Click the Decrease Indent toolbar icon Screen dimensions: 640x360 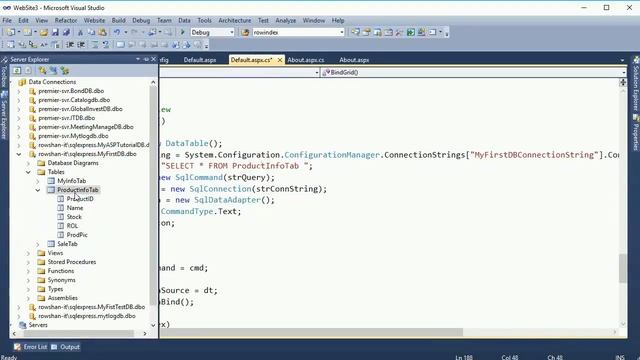[70, 44]
